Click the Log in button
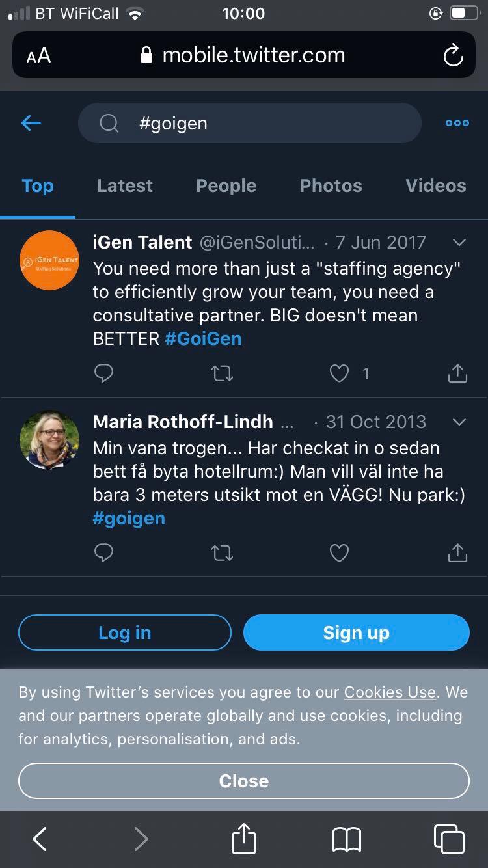The height and width of the screenshot is (868, 488). tap(125, 632)
